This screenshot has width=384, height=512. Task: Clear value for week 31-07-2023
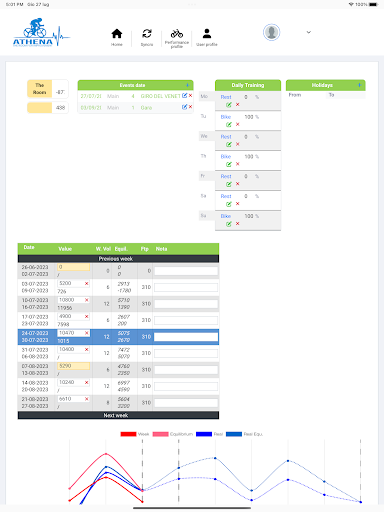(x=86, y=349)
